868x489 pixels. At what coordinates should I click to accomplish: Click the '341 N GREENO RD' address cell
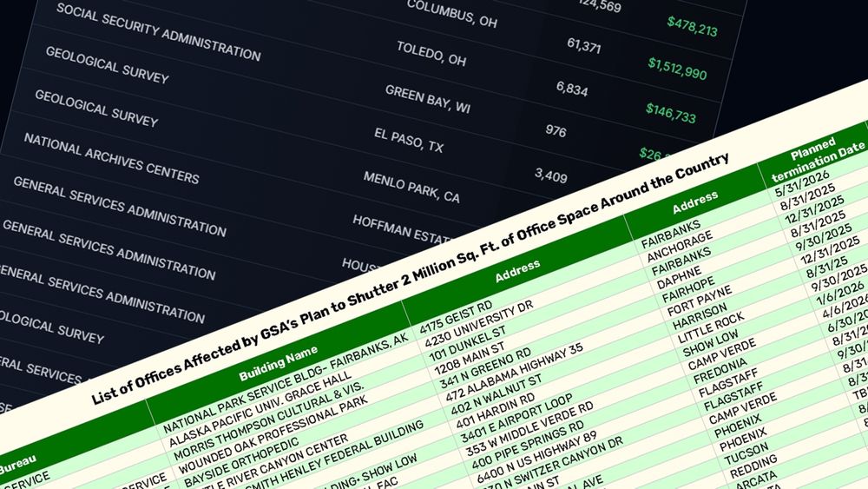pos(485,368)
